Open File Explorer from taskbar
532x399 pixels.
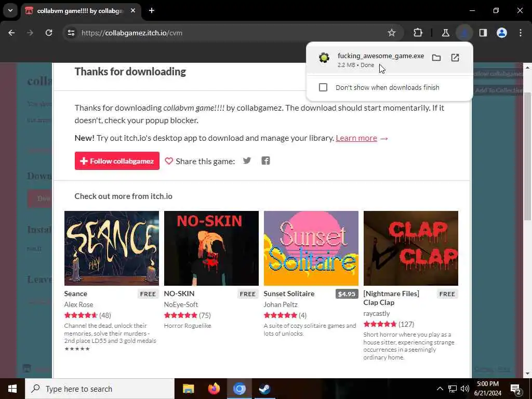pos(188,389)
